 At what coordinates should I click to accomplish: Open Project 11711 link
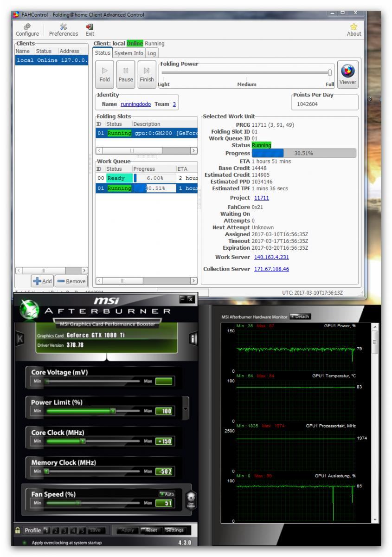click(261, 198)
